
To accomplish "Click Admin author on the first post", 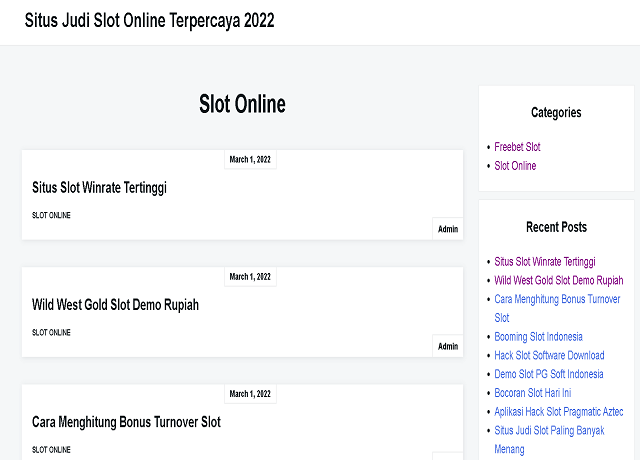I will click(x=448, y=229).
